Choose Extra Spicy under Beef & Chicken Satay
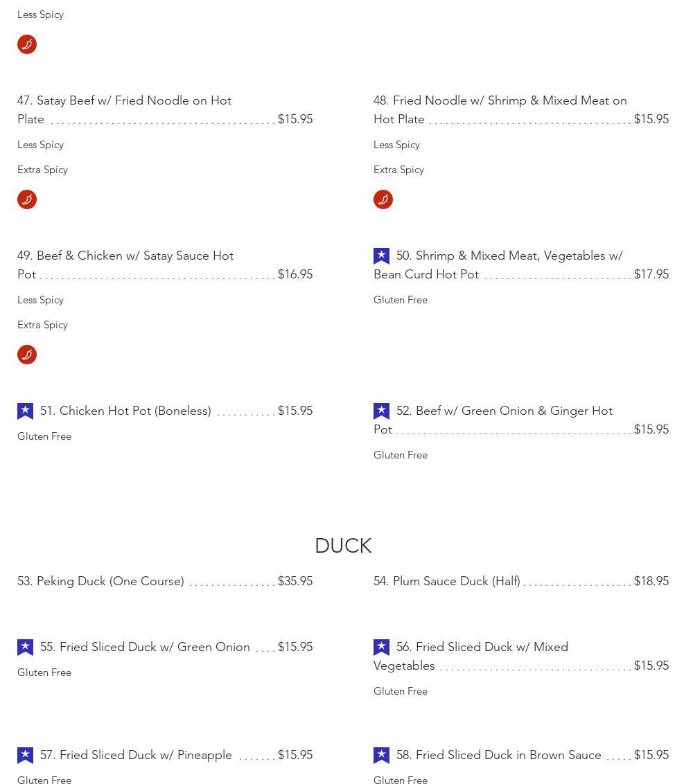The image size is (675, 784). click(42, 325)
